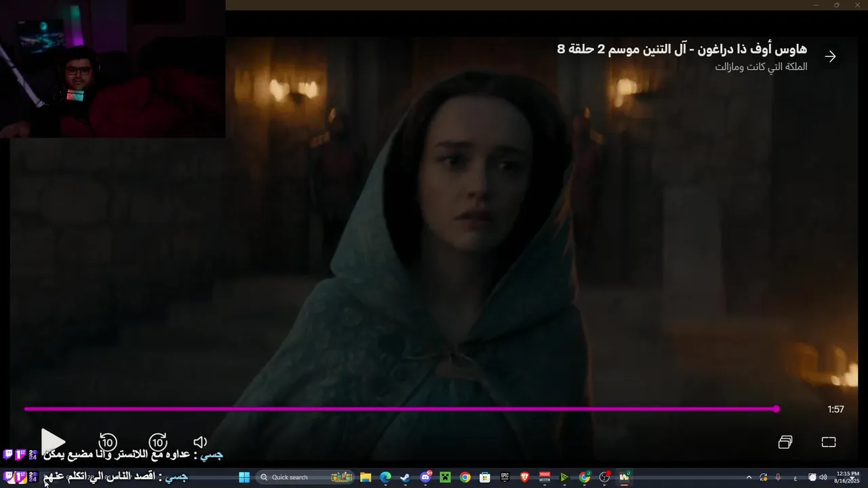Viewport: 868px width, 488px height.
Task: Play the paused video
Action: (53, 442)
